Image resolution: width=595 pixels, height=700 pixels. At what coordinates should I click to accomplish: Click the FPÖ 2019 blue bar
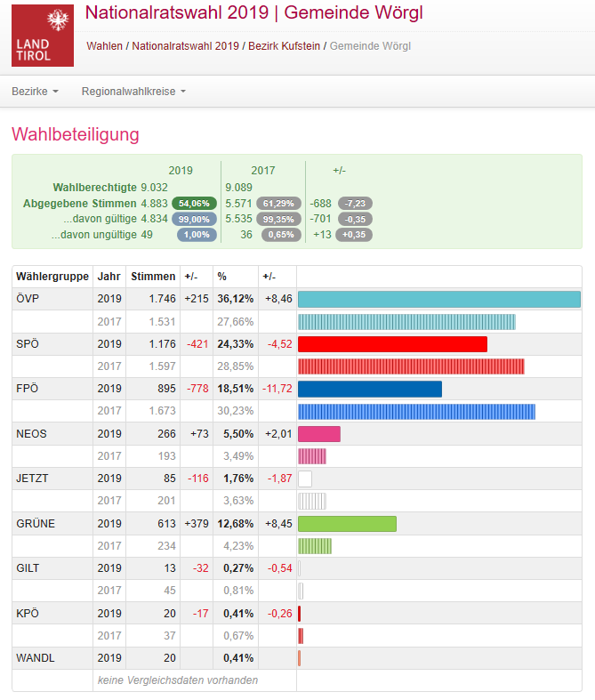[369, 389]
